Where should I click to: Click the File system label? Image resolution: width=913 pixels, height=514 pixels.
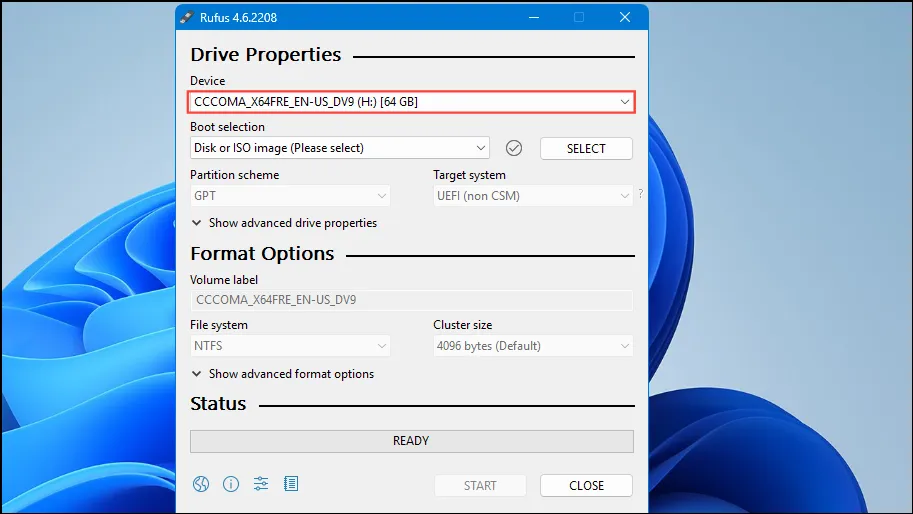(x=219, y=325)
